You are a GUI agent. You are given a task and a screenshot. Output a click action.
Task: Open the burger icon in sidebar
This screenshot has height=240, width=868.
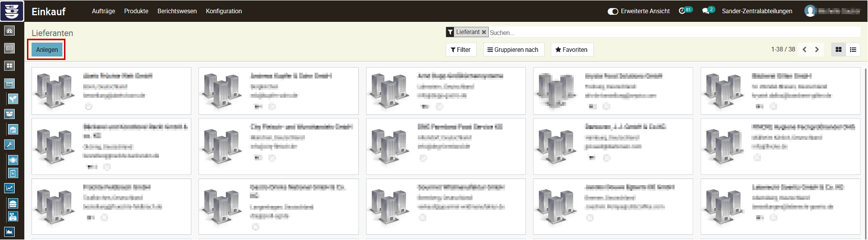pyautogui.click(x=13, y=203)
